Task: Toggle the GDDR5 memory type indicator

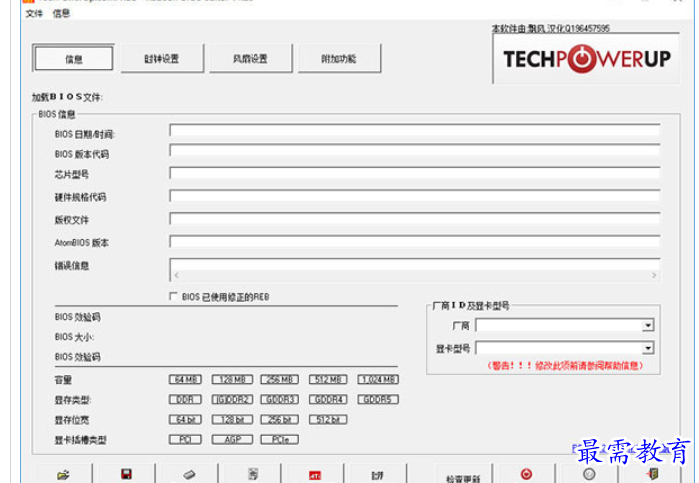Action: coord(378,400)
